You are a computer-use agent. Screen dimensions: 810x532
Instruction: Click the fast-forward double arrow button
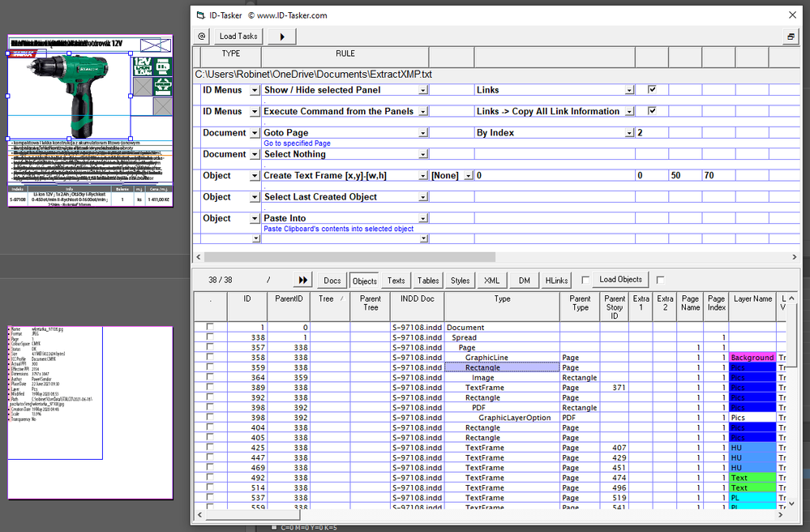coord(302,280)
